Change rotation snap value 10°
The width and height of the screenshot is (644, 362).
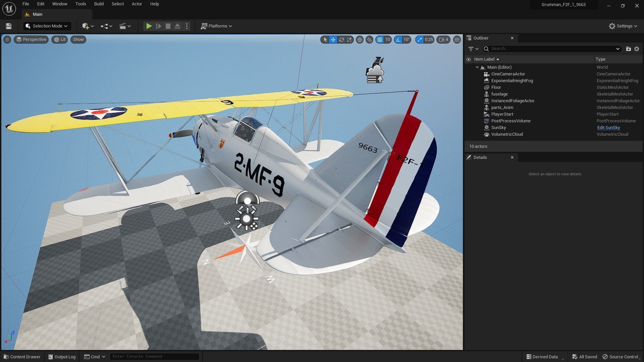(407, 40)
